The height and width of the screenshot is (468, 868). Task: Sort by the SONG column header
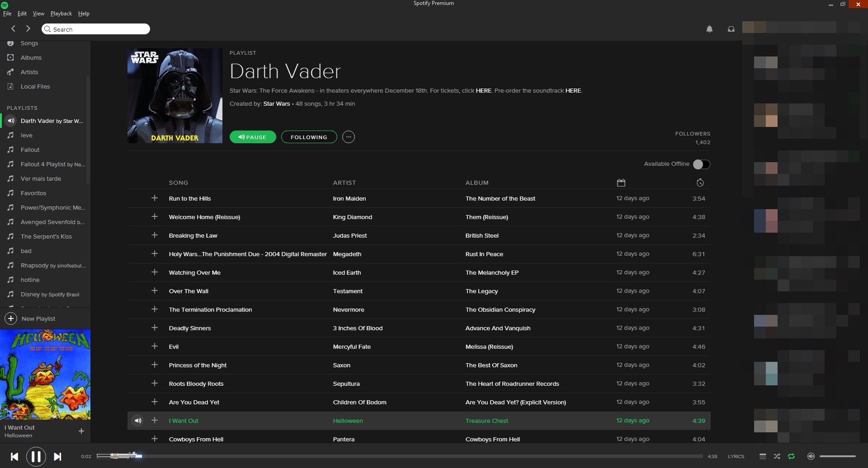pos(179,183)
